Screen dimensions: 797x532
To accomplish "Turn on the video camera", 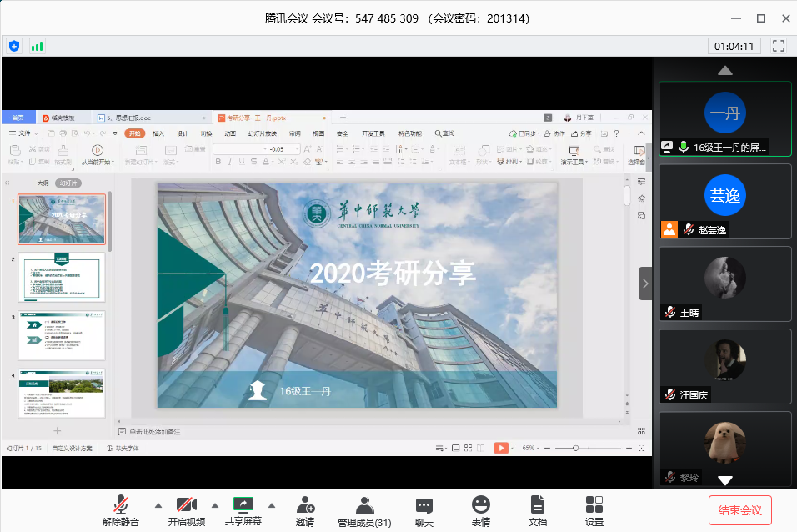I will pos(186,511).
